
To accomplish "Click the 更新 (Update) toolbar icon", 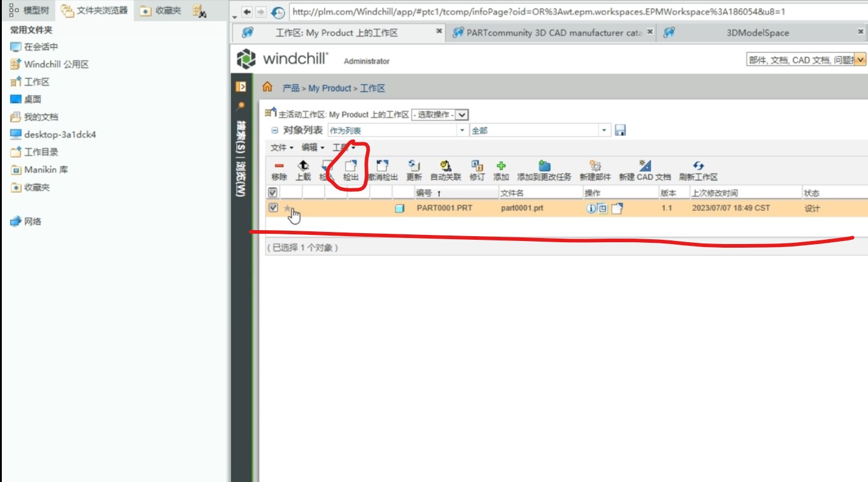I will pyautogui.click(x=414, y=165).
